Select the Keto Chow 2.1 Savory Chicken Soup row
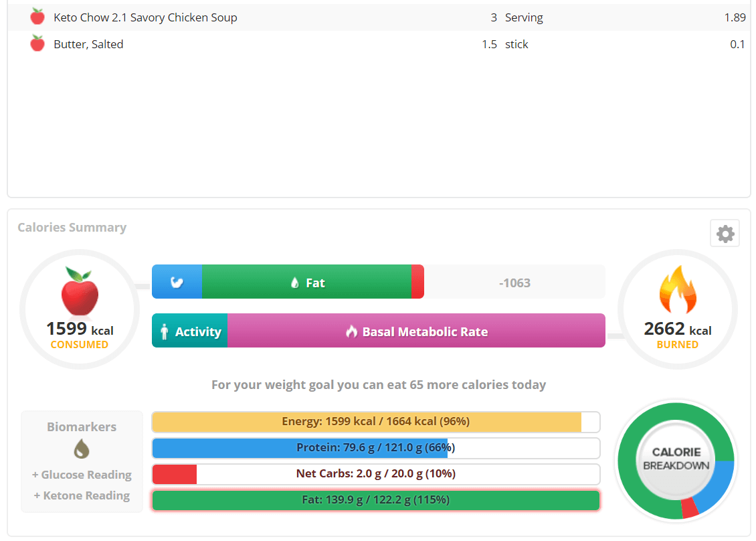Screen dimensions: 756x541 pyautogui.click(x=379, y=17)
